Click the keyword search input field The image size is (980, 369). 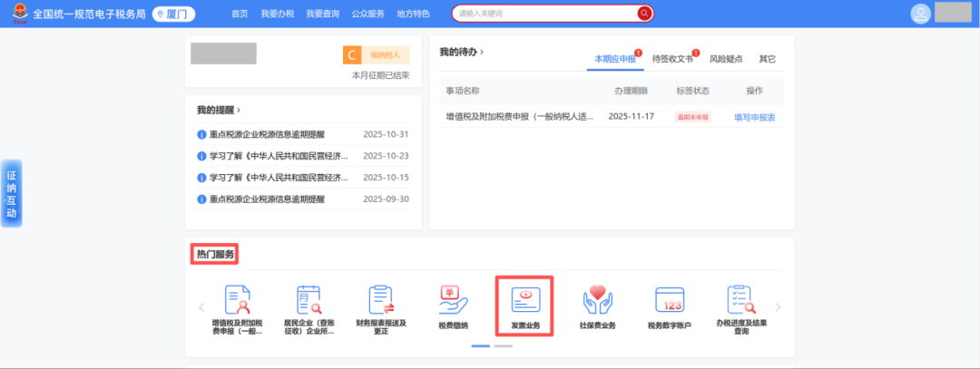[x=544, y=14]
